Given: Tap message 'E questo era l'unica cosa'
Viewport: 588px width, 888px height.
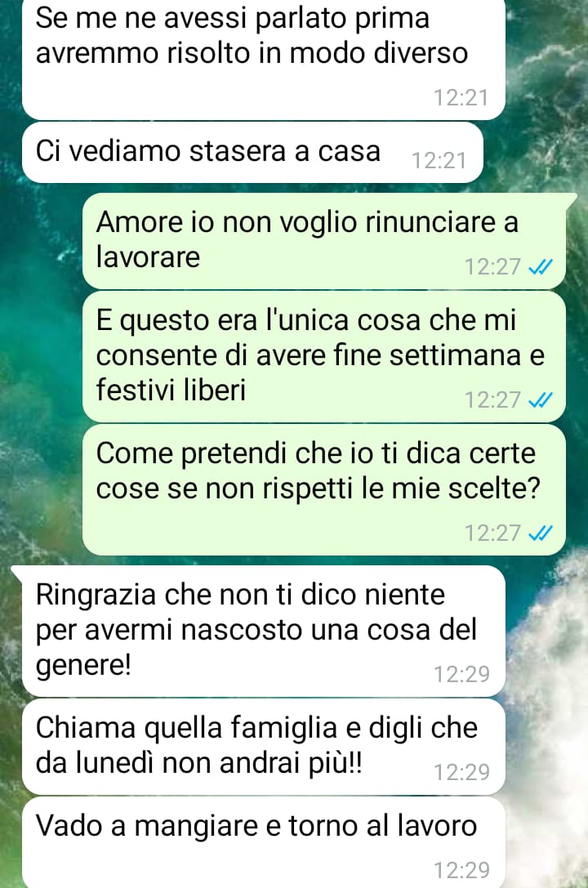Looking at the screenshot, I should pyautogui.click(x=323, y=356).
